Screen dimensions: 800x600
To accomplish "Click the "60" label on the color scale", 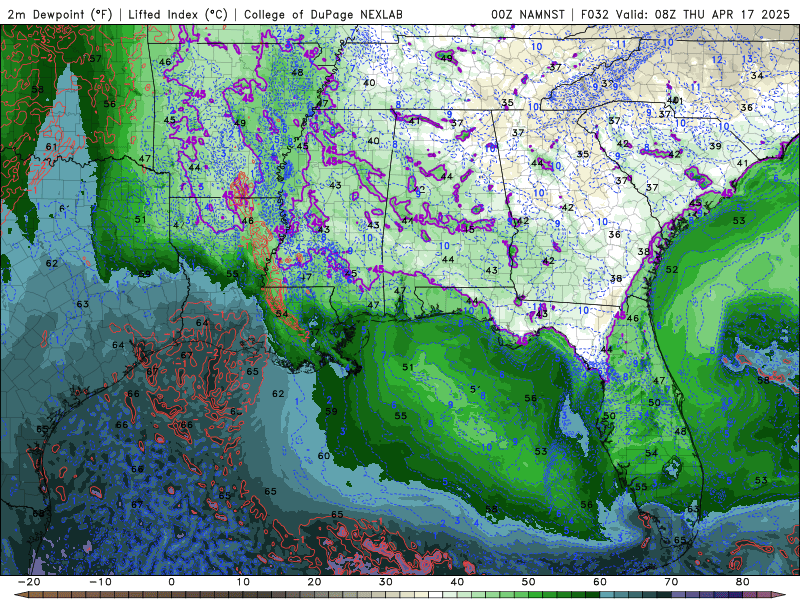I will click(x=600, y=582).
